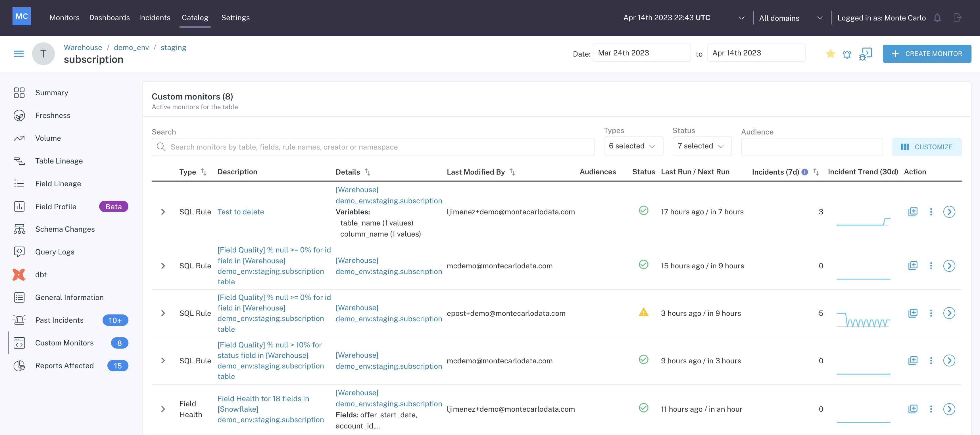The height and width of the screenshot is (435, 980).
Task: Open details arrow in the epost+demo row
Action: (x=949, y=313)
